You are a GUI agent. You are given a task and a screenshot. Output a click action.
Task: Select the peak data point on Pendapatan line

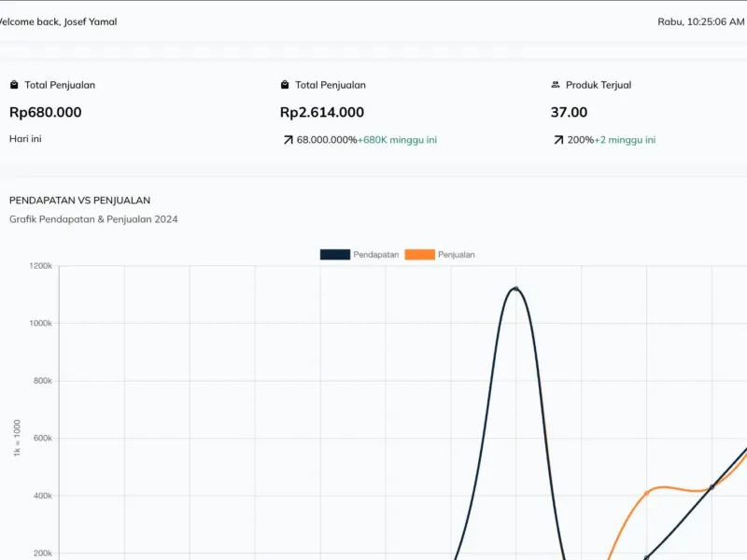click(515, 289)
